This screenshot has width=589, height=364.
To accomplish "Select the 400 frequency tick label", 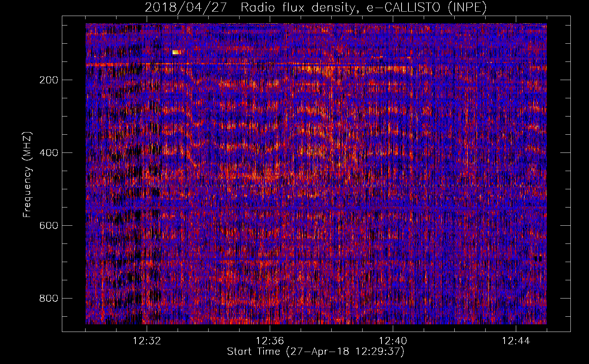I will click(x=49, y=153).
